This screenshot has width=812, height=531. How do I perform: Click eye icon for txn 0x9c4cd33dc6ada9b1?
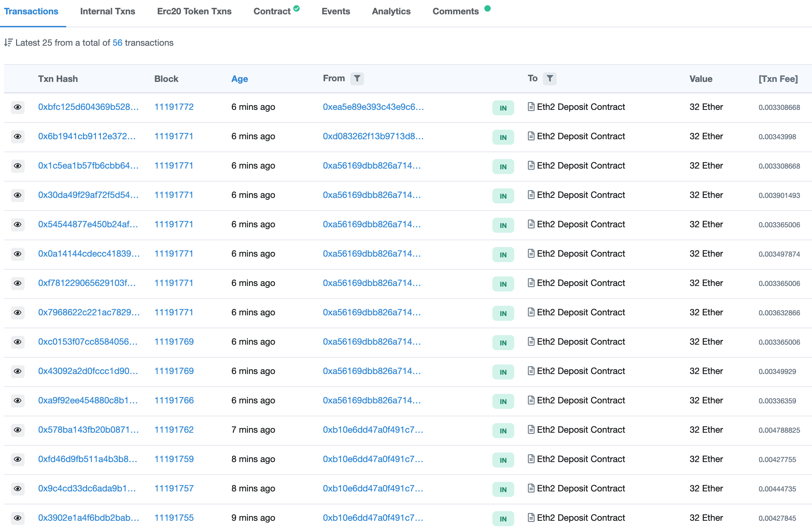point(17,489)
